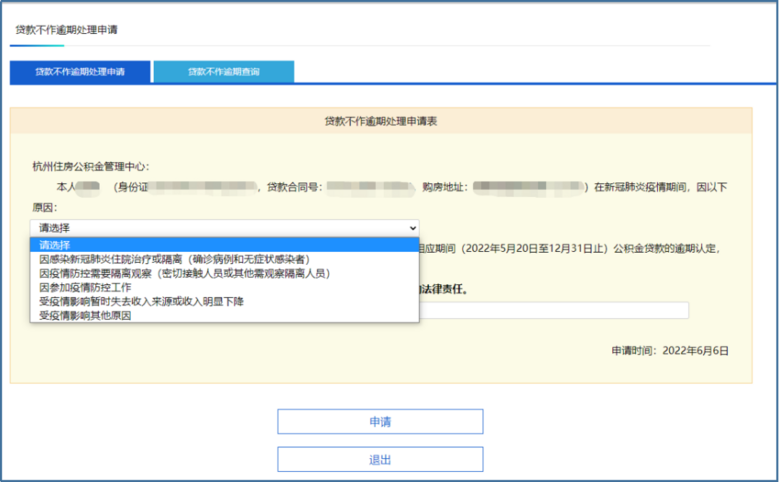
Task: Submit the form with 申请 button
Action: pyautogui.click(x=380, y=422)
